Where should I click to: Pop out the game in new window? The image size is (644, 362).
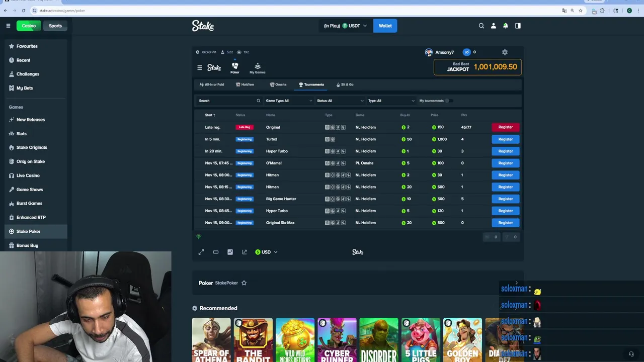click(245, 252)
